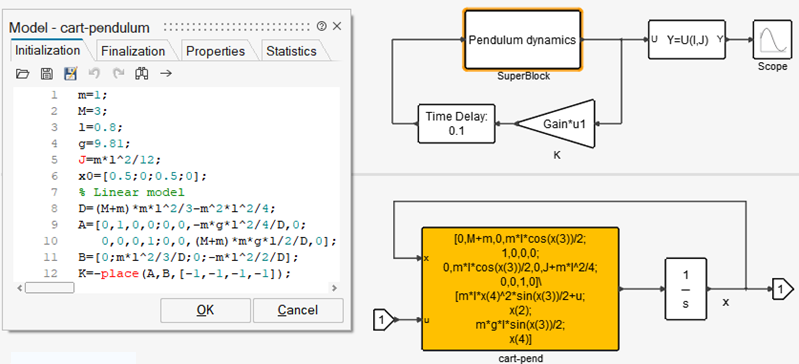Click the horizontal scrollbar thumb
Image resolution: width=799 pixels, height=364 pixels.
pyautogui.click(x=49, y=288)
